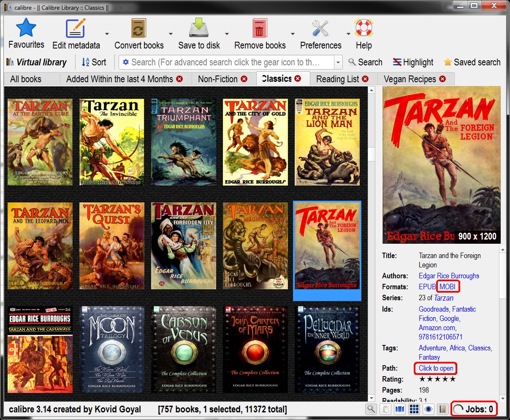Click the Search button
Viewport: 510px width, 420px height.
click(366, 62)
